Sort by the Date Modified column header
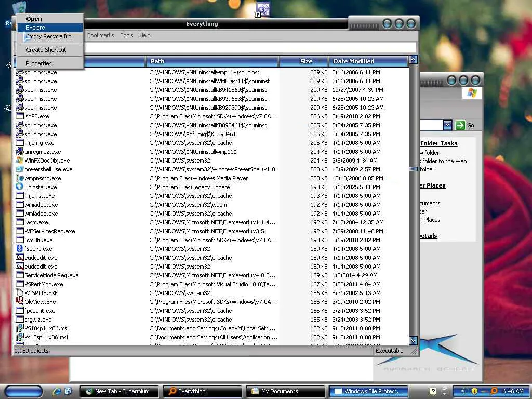The width and height of the screenshot is (532, 399). [x=368, y=61]
